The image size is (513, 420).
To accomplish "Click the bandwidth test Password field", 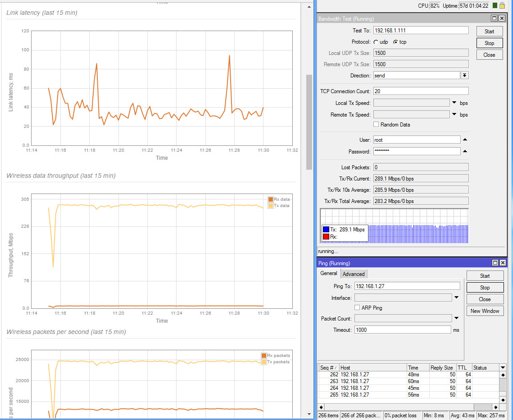I will click(417, 151).
